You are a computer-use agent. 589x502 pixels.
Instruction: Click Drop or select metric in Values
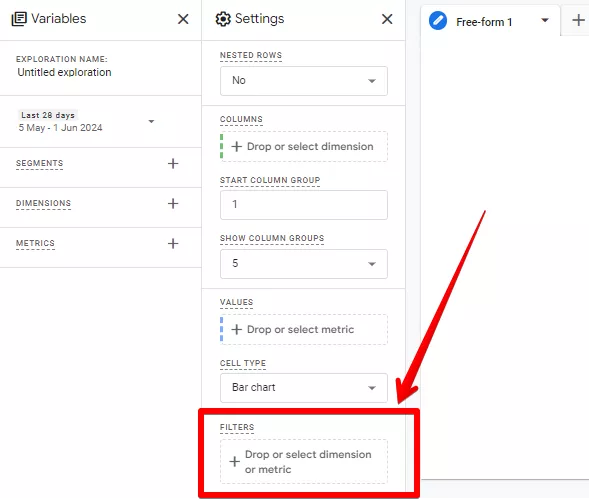click(304, 330)
